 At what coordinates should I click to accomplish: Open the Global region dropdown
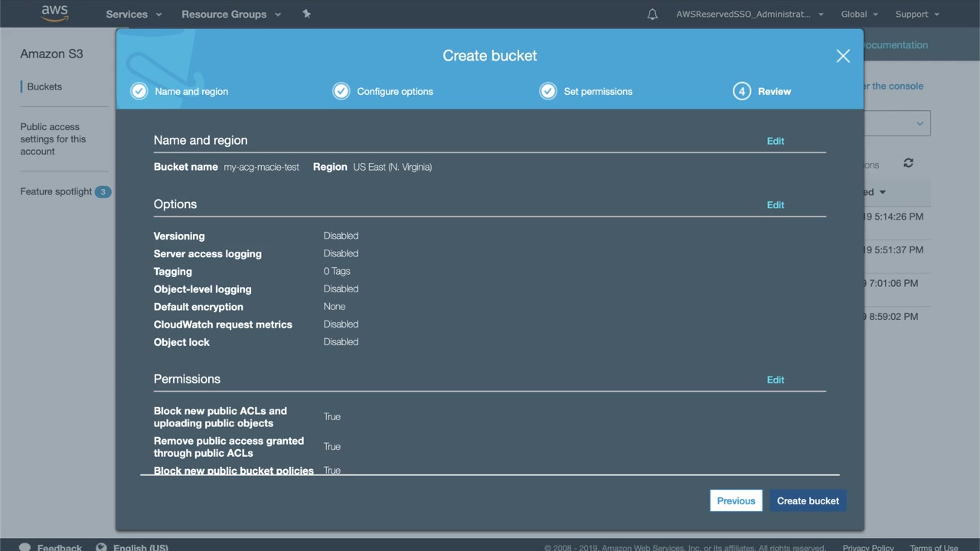pyautogui.click(x=859, y=14)
